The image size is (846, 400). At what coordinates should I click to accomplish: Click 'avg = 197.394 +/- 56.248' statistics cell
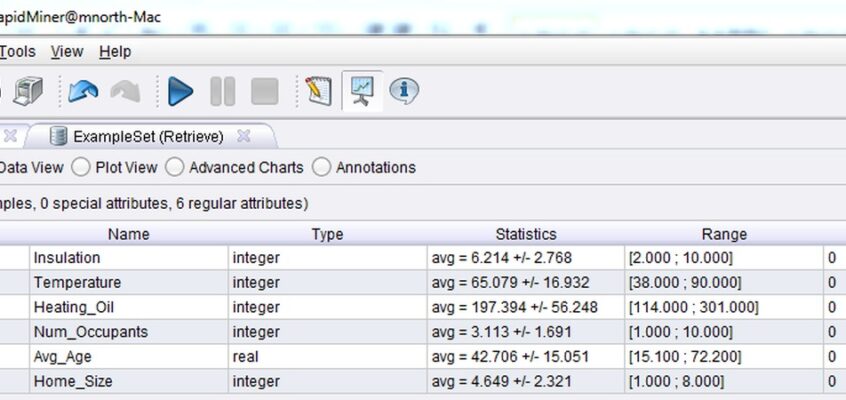point(526,307)
